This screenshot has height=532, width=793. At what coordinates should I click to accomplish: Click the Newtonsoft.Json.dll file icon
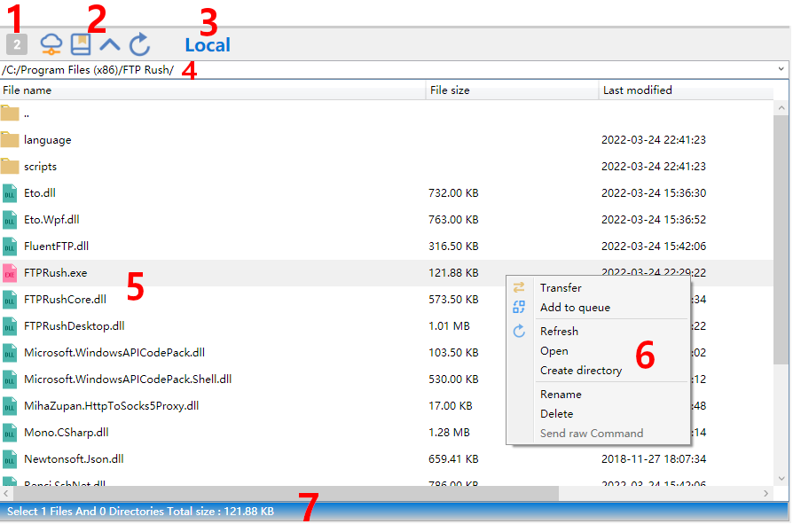(10, 459)
